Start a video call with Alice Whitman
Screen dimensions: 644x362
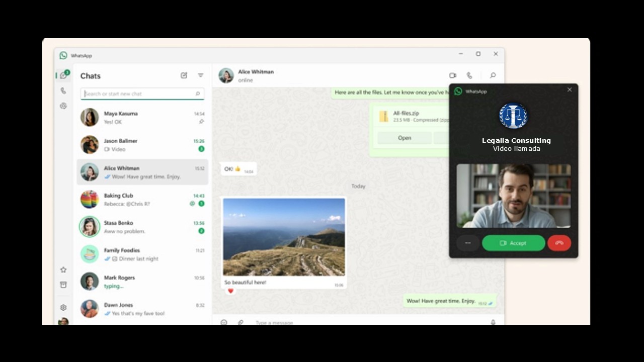(452, 75)
